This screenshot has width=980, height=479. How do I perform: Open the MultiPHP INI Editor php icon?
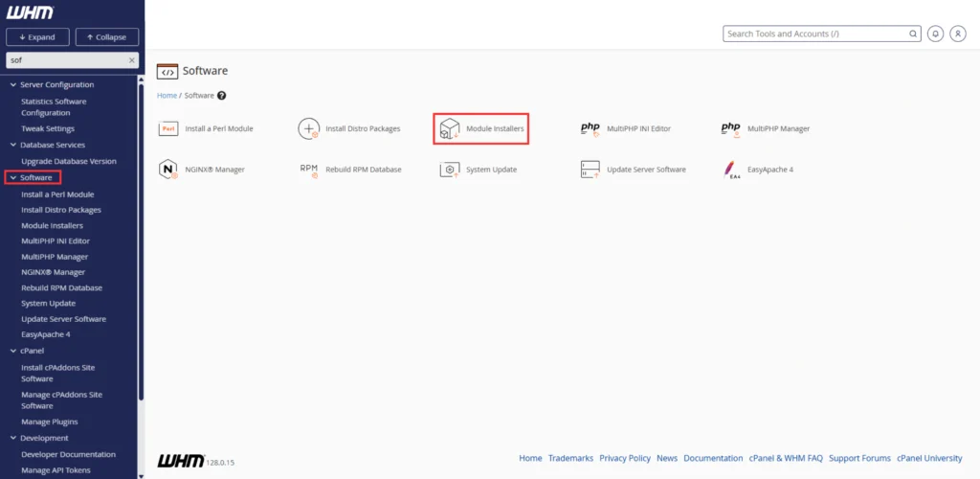point(590,128)
